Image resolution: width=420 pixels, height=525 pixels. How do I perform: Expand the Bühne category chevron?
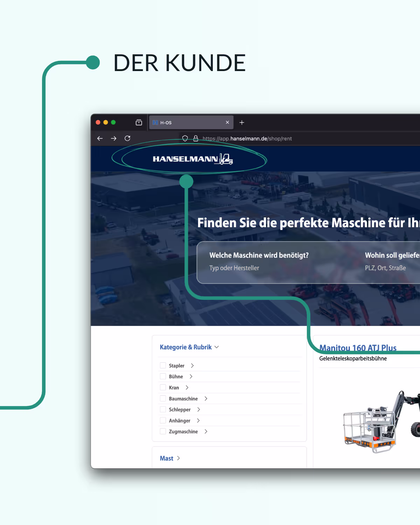(191, 376)
